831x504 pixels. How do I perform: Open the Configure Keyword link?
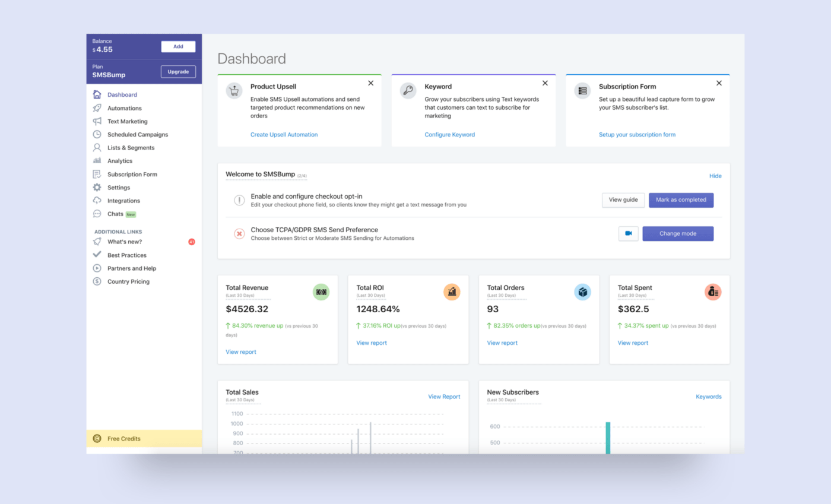tap(450, 135)
